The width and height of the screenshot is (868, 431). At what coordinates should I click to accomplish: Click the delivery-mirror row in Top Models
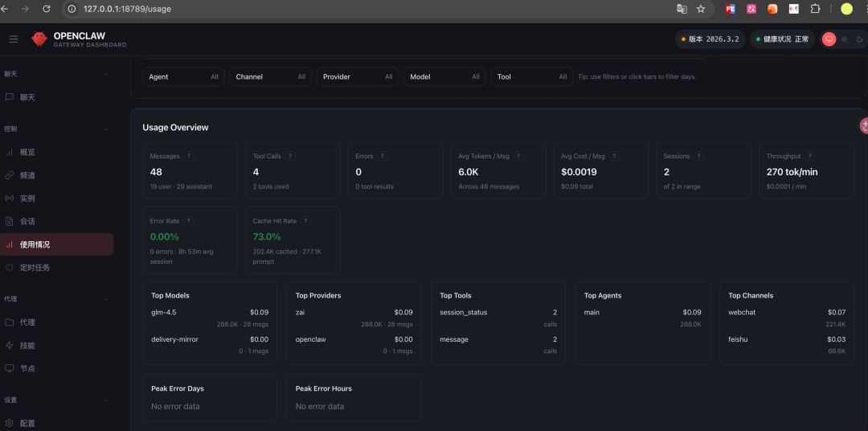[210, 345]
